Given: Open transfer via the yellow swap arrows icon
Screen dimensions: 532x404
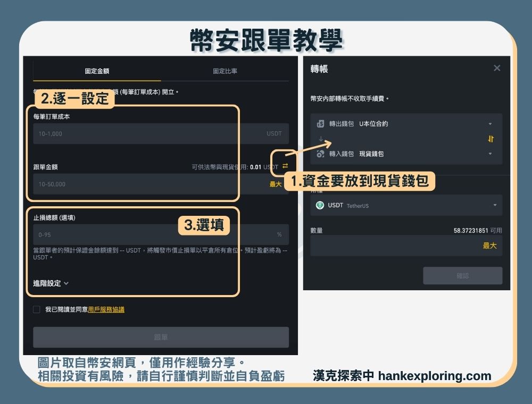Looking at the screenshot, I should [x=285, y=166].
